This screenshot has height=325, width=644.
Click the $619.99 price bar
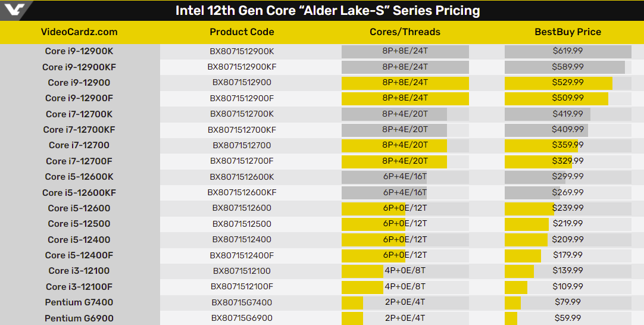tap(567, 51)
